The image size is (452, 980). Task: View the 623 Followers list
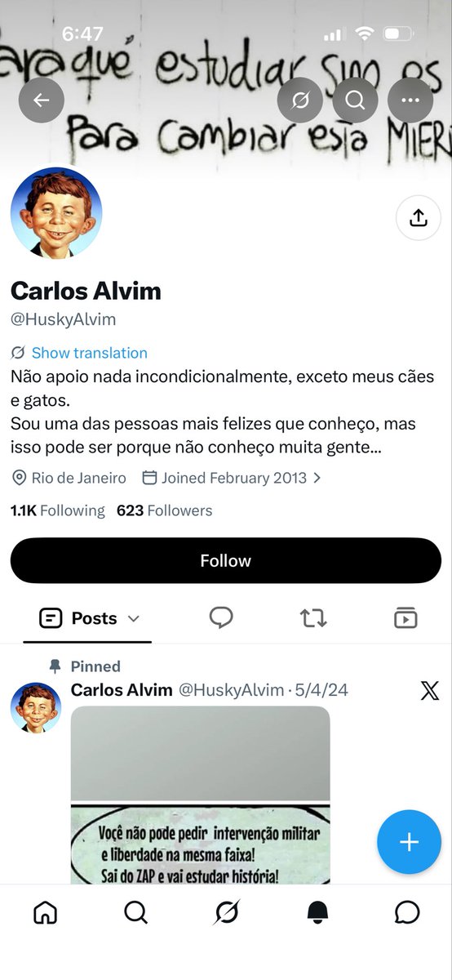coord(164,510)
